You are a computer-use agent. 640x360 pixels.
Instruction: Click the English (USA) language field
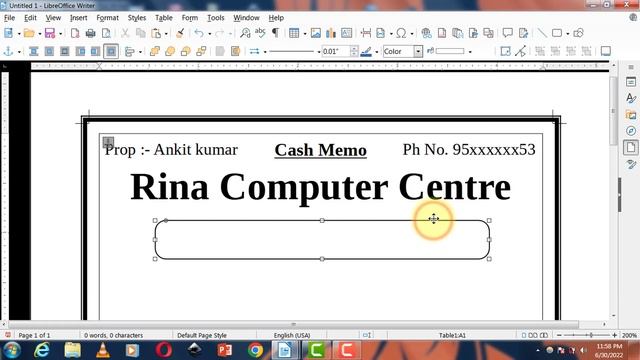pos(292,335)
